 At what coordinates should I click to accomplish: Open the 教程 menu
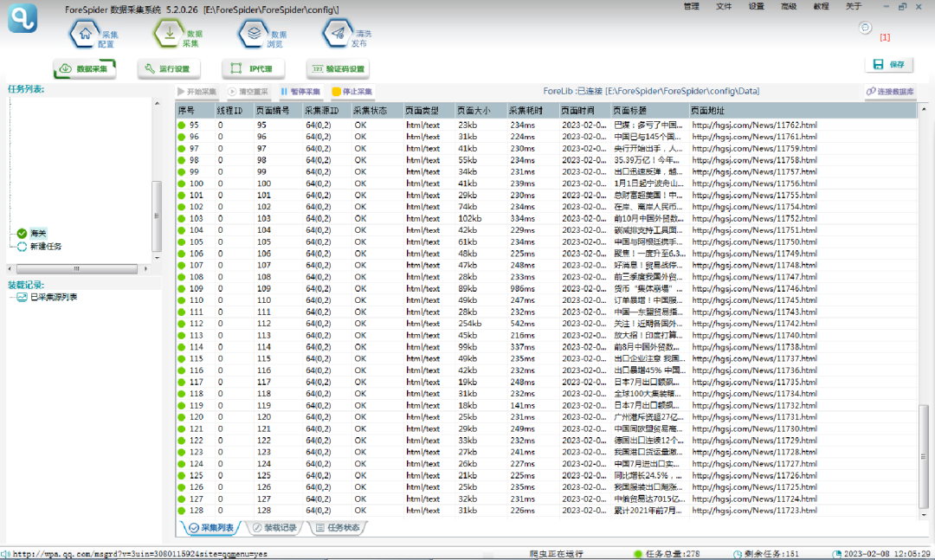(x=821, y=7)
